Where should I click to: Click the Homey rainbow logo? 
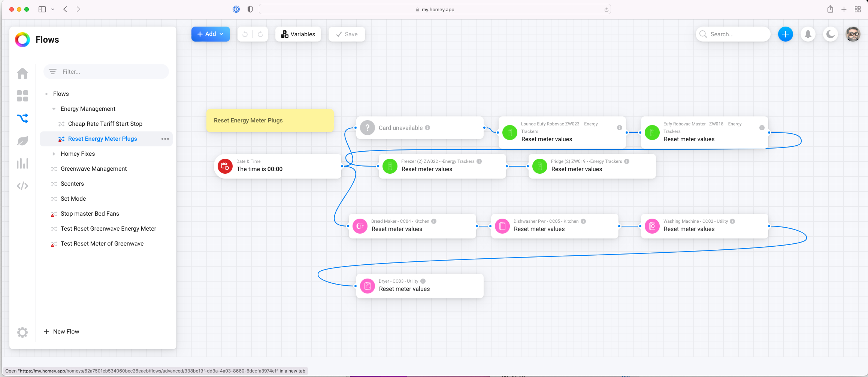[22, 40]
